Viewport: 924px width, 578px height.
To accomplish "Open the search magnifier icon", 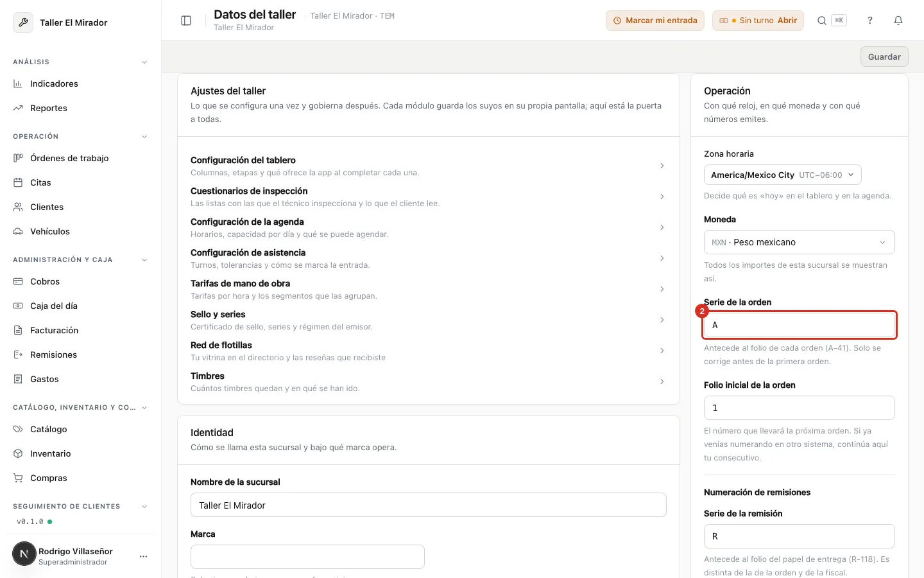I will (821, 21).
